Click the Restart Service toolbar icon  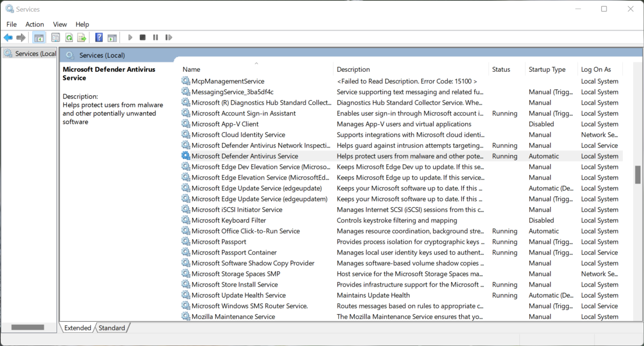(169, 37)
